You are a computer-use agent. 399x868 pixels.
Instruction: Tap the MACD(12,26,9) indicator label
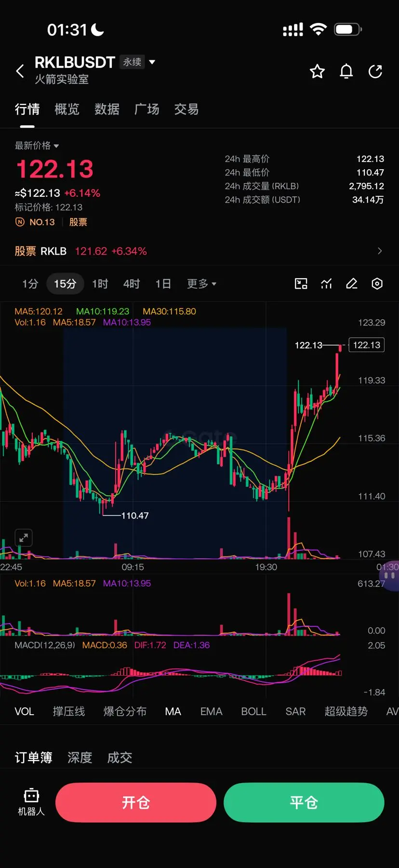click(45, 645)
